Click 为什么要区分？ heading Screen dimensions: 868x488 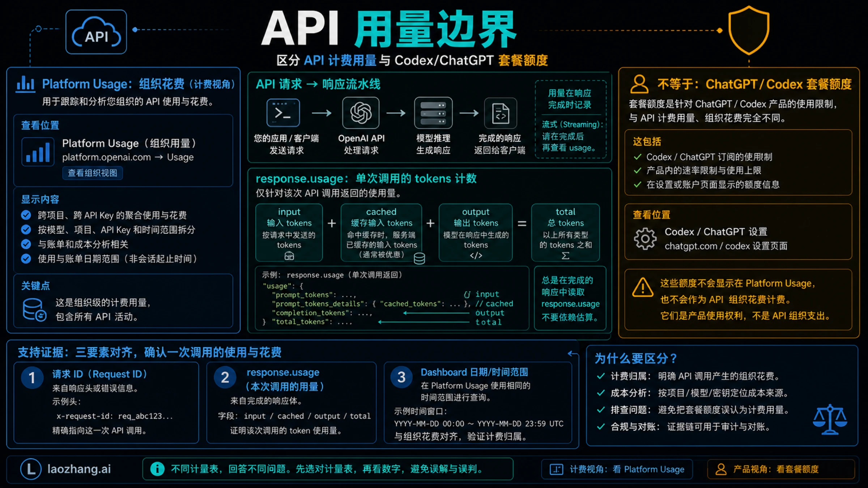point(636,359)
